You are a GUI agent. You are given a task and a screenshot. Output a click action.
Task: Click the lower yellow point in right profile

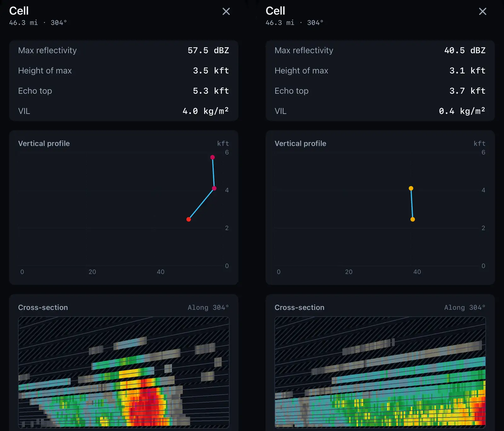pos(413,219)
